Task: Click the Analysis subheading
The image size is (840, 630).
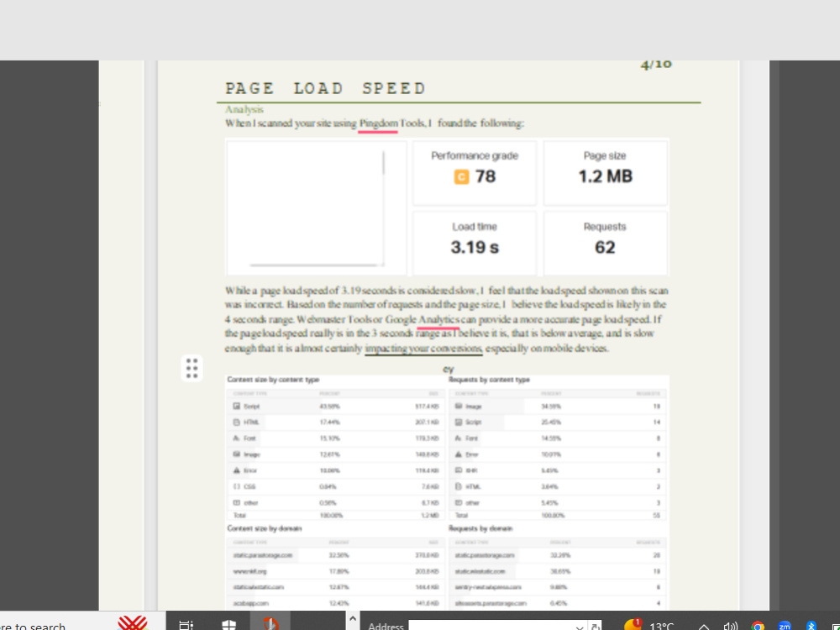Action: (244, 109)
